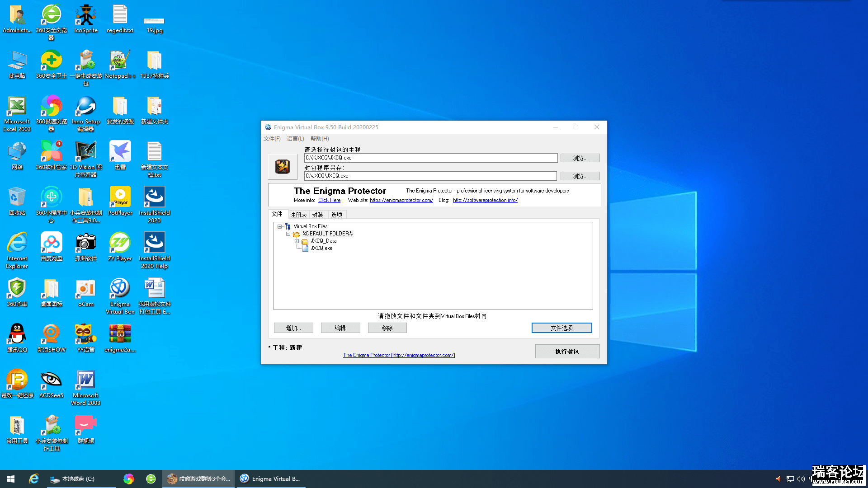Image resolution: width=868 pixels, height=488 pixels.
Task: Click the 移除 button
Action: pos(387,328)
